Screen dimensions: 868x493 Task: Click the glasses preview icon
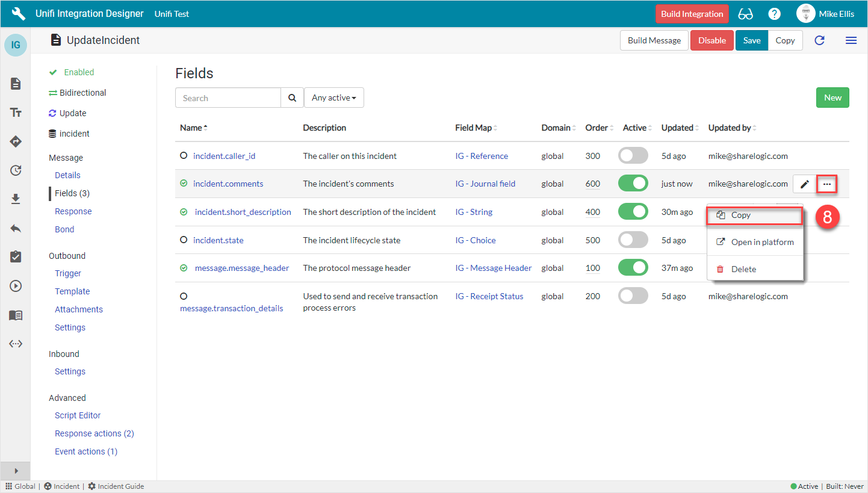(x=745, y=14)
